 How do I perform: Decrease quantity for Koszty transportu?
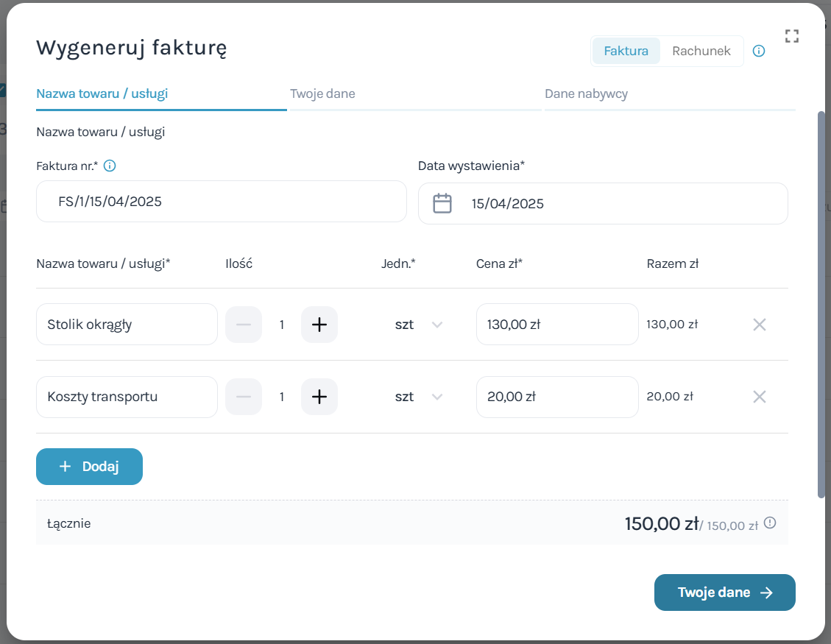coord(244,397)
